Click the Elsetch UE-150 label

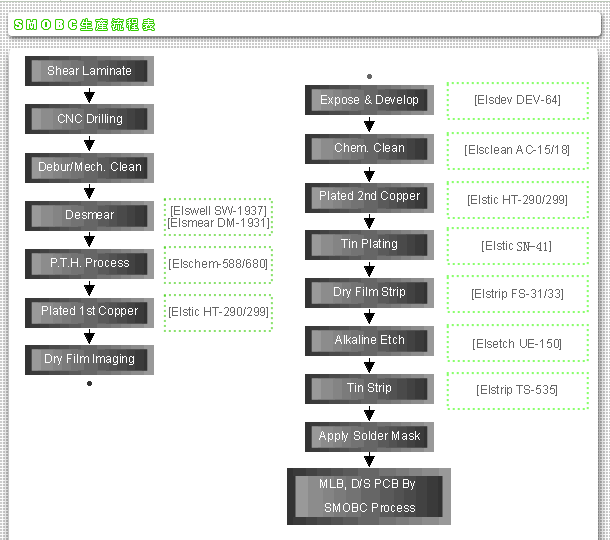click(517, 343)
